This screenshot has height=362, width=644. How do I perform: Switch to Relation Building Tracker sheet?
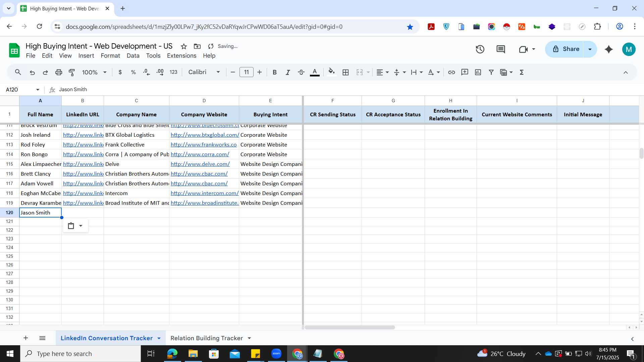pyautogui.click(x=206, y=338)
